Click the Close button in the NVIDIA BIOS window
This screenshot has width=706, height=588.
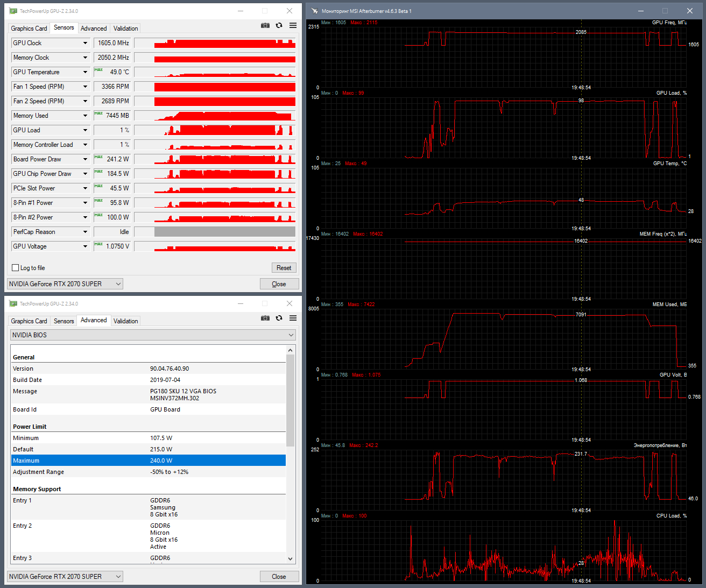pyautogui.click(x=279, y=577)
